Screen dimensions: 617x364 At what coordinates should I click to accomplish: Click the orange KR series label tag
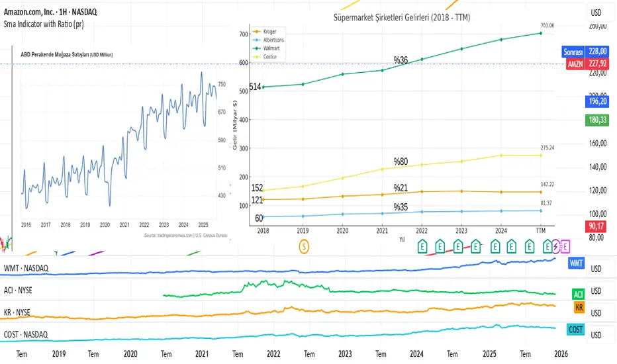click(579, 307)
